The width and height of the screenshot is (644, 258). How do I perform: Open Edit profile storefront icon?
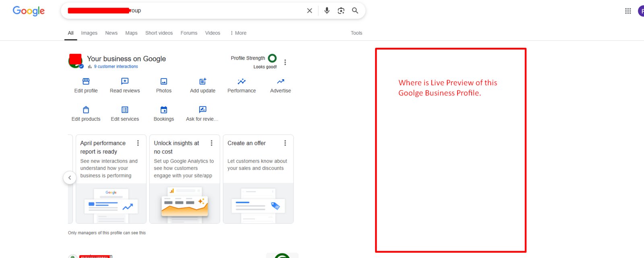coord(86,81)
